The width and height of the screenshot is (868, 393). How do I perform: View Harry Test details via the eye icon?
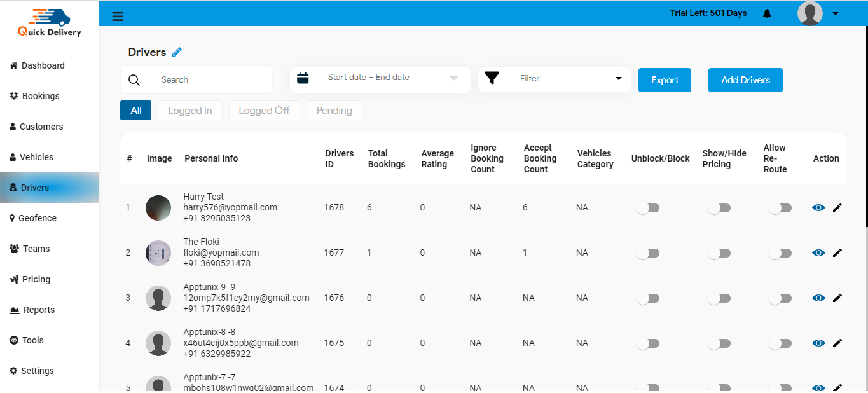(x=818, y=207)
